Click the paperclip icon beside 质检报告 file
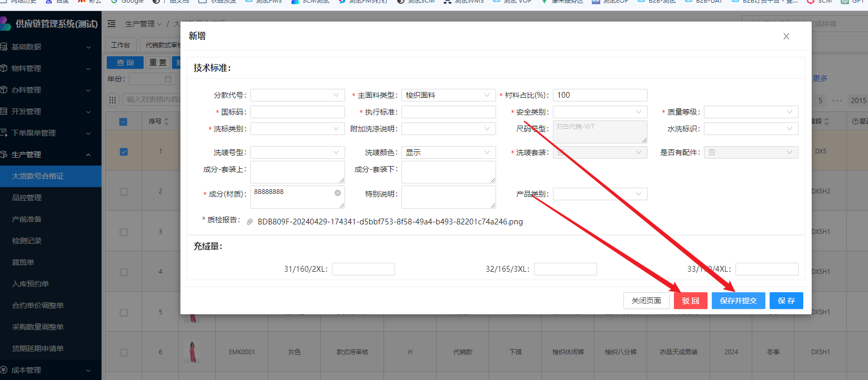Image resolution: width=868 pixels, height=380 pixels. [x=250, y=222]
